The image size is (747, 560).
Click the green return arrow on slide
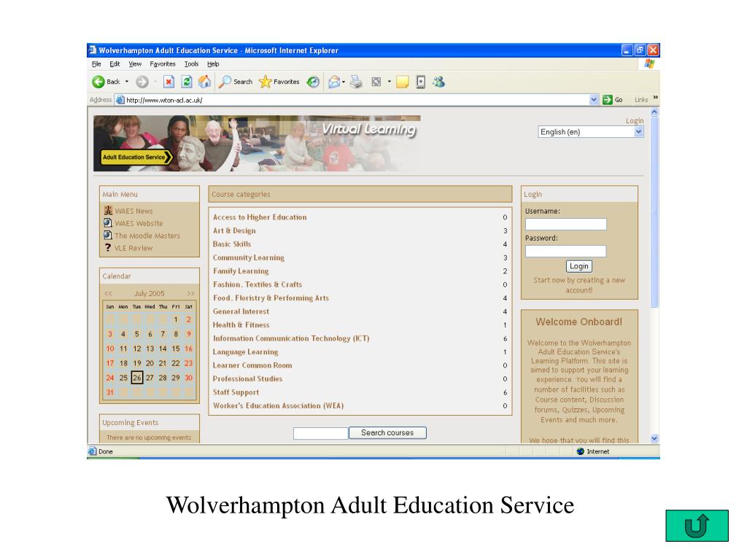pyautogui.click(x=697, y=525)
